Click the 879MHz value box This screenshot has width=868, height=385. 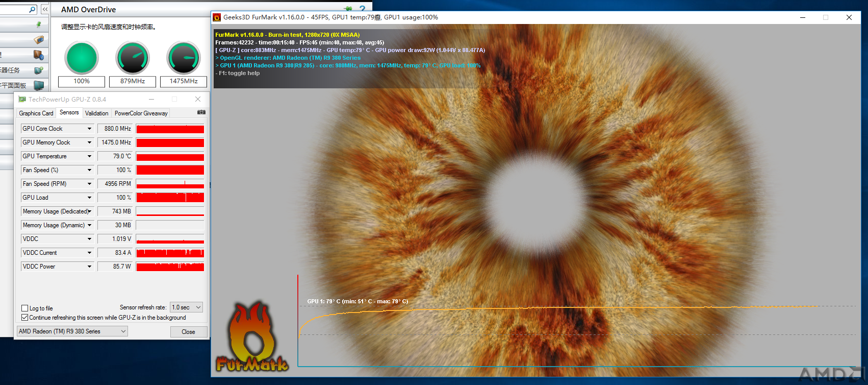(133, 81)
